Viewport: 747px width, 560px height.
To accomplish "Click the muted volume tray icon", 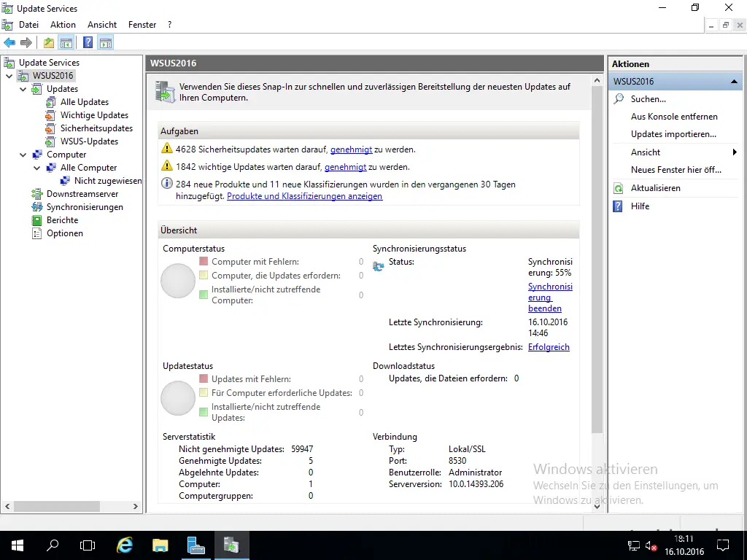I will coord(651,545).
